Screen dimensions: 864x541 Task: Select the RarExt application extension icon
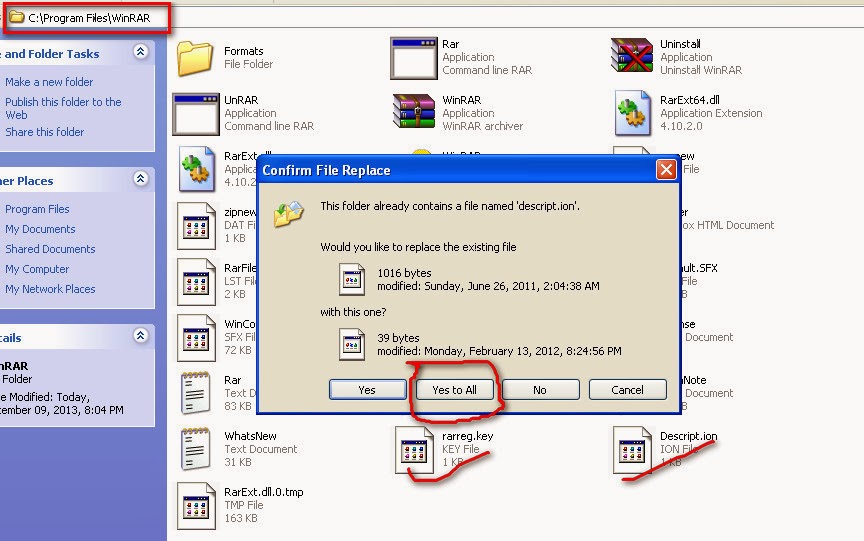point(197,169)
